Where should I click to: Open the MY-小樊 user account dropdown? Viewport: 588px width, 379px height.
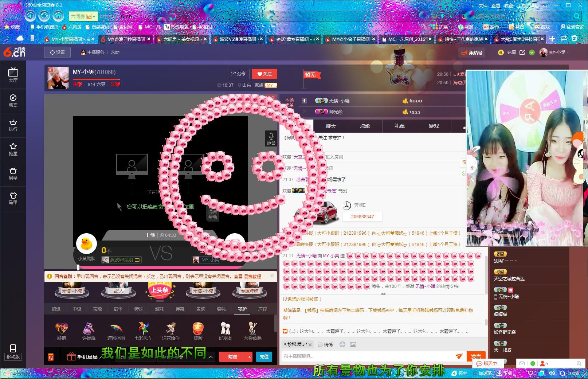pyautogui.click(x=554, y=52)
